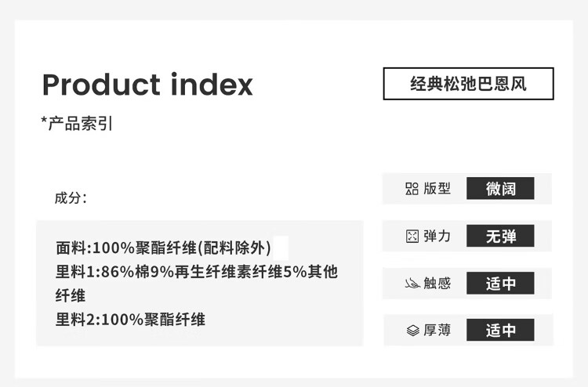Click the 版型 fit grid icon

(x=412, y=189)
